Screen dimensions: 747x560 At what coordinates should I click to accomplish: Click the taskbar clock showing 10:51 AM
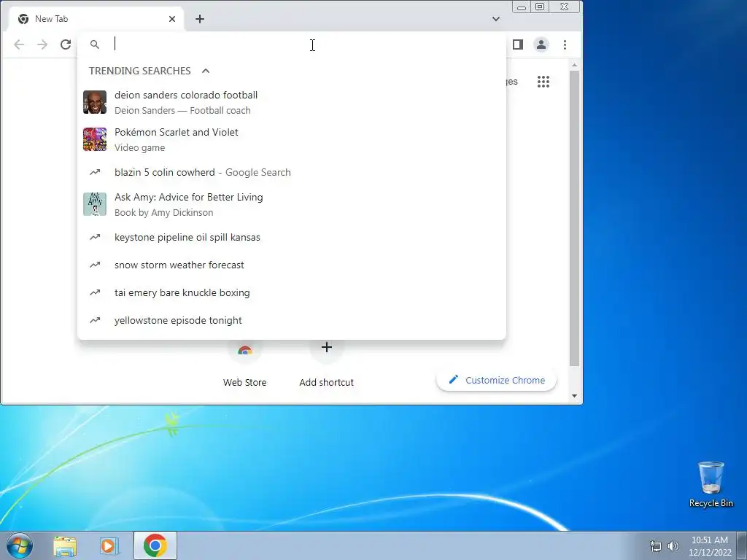pyautogui.click(x=710, y=546)
